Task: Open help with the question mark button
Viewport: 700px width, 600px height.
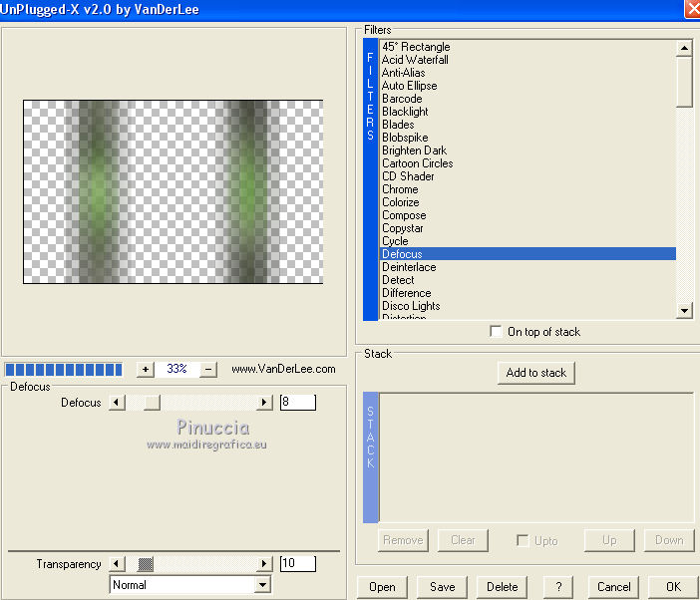Action: point(558,587)
